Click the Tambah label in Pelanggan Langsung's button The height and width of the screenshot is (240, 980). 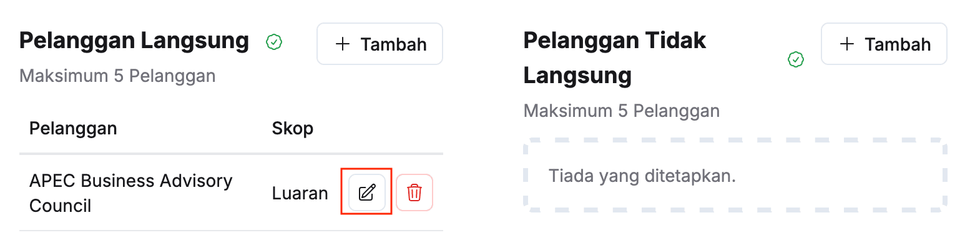pos(394,44)
